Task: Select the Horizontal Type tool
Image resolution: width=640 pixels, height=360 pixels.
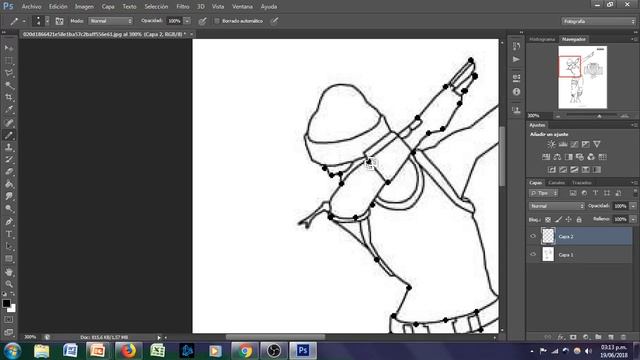Action: click(x=9, y=234)
